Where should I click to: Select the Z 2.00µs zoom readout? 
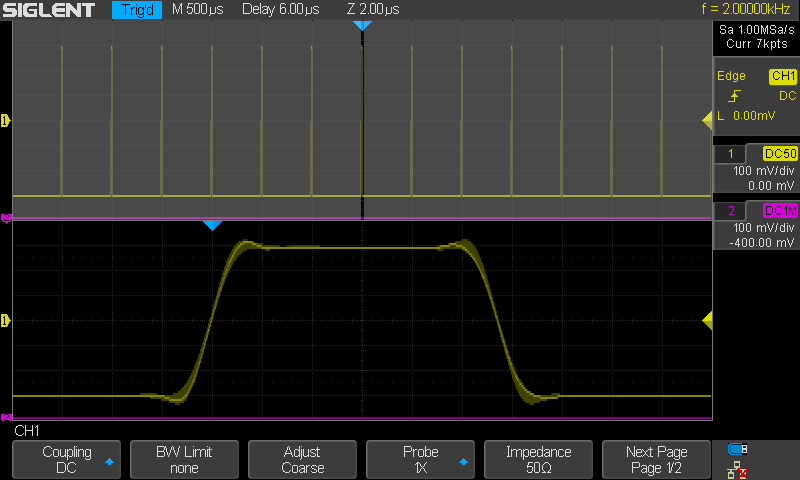pyautogui.click(x=373, y=9)
